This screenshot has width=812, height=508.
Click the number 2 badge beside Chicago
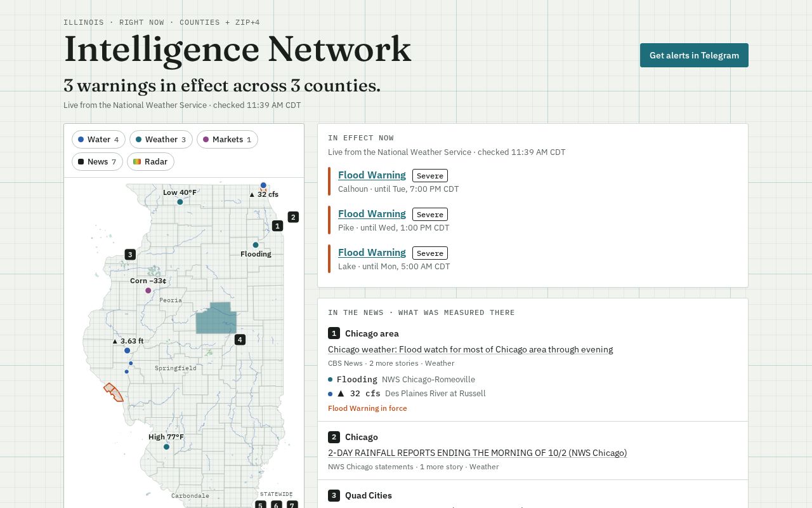click(334, 437)
